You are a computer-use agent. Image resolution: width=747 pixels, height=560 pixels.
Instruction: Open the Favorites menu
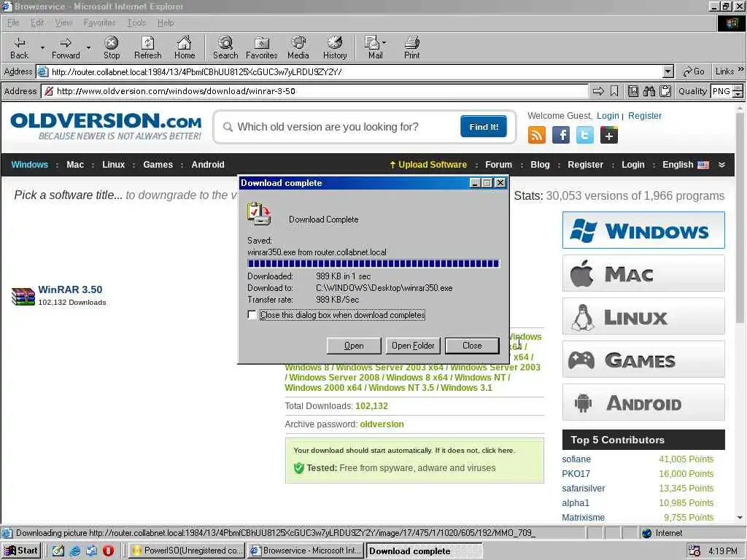pos(99,23)
